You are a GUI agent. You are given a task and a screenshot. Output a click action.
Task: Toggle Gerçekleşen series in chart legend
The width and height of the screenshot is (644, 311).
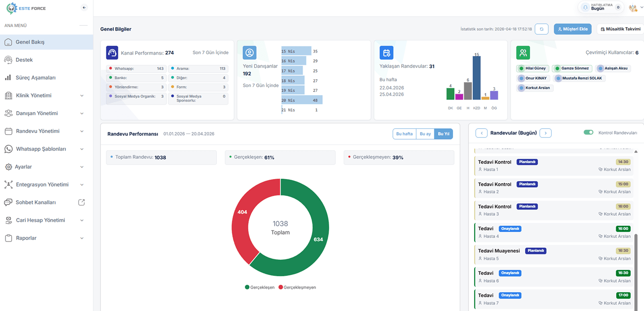(260, 287)
